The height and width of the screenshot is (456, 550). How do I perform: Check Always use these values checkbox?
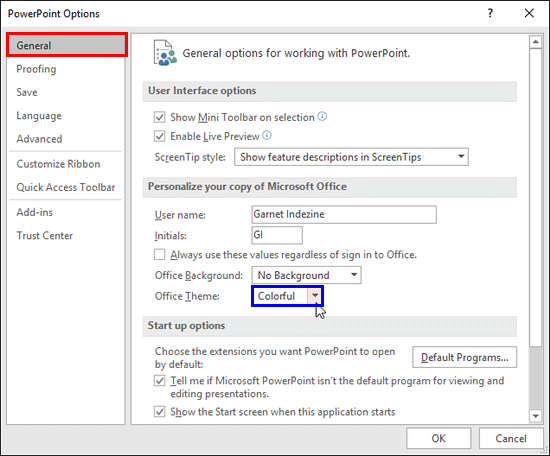pyautogui.click(x=160, y=254)
